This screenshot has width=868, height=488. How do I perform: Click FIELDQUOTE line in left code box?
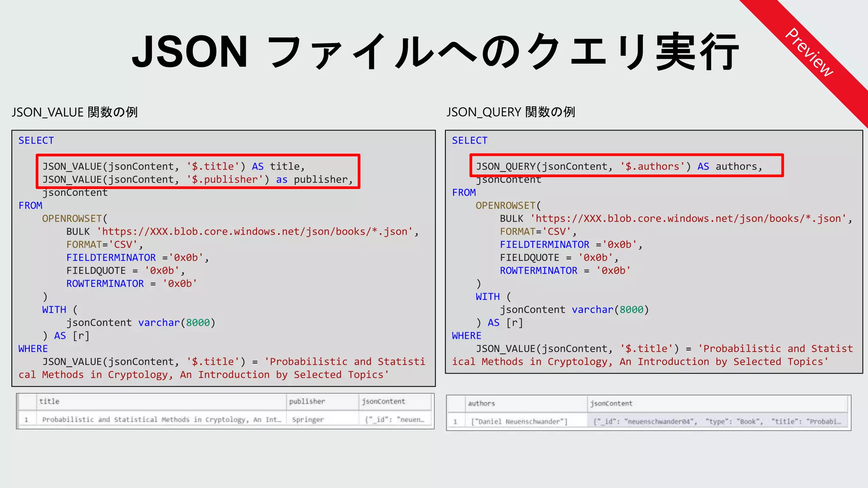pos(125,271)
